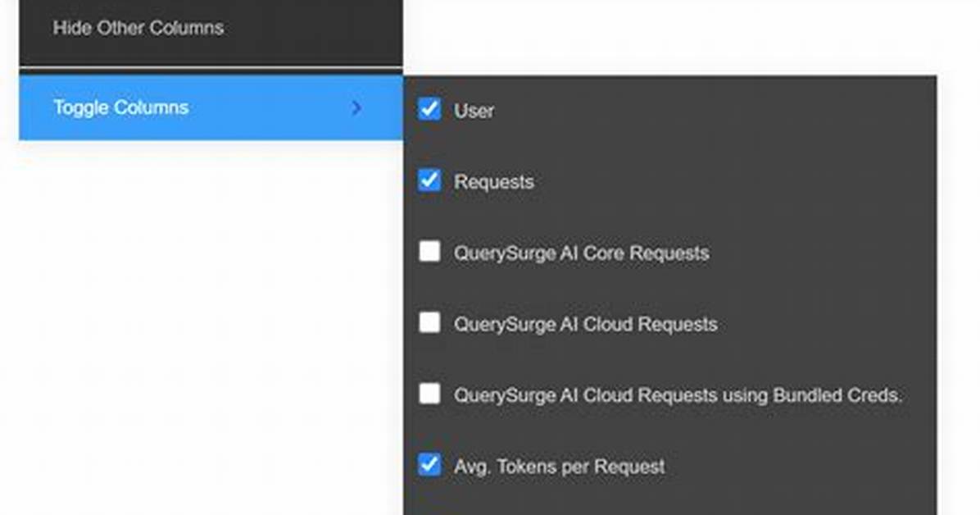Click the QuerySurge AI Cloud Requests label
The image size is (980, 515).
pos(586,325)
